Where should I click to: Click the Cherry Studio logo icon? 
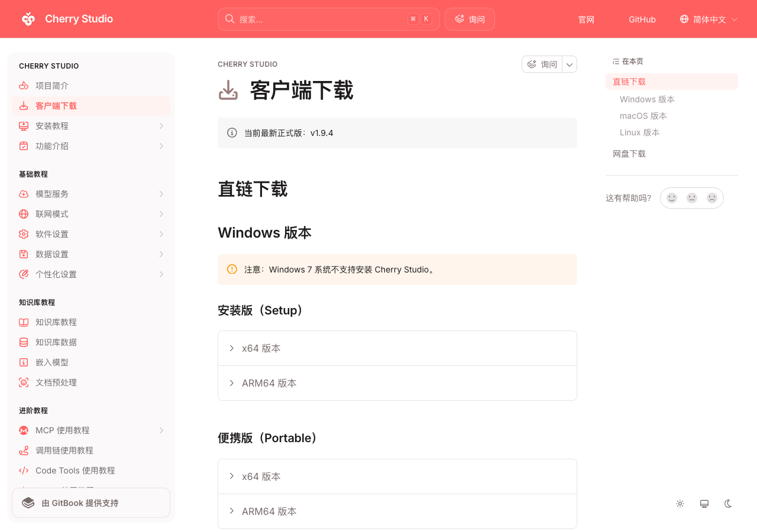pos(28,19)
